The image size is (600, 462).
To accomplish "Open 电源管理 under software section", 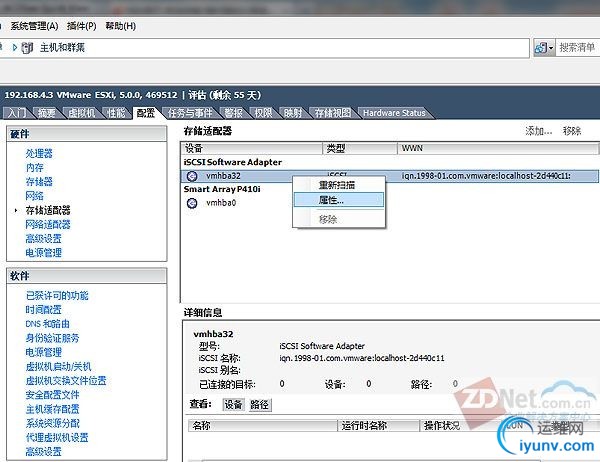I will (x=43, y=352).
